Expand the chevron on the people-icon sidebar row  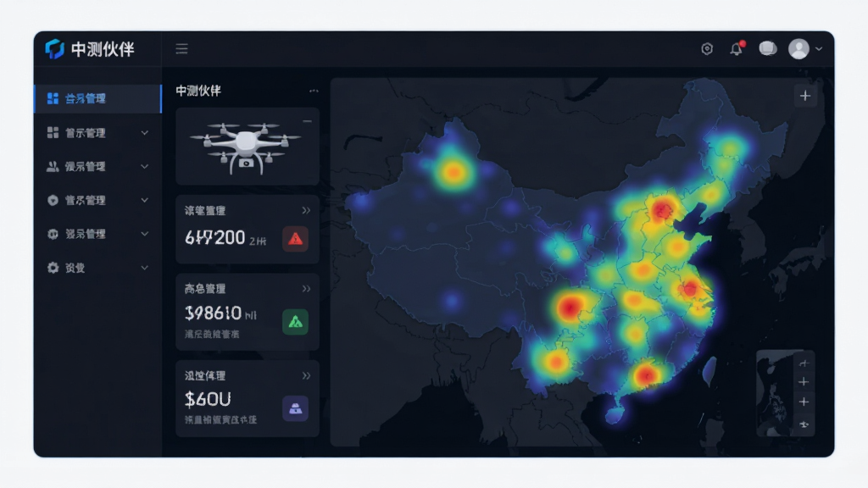[x=144, y=167]
